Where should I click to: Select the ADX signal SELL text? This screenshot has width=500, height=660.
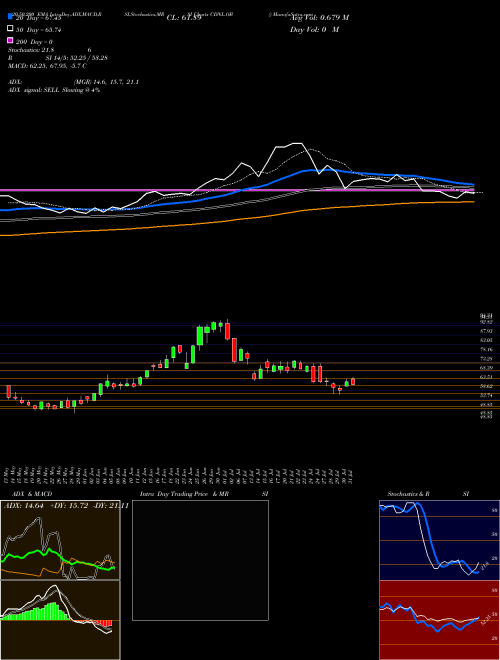coord(54,90)
